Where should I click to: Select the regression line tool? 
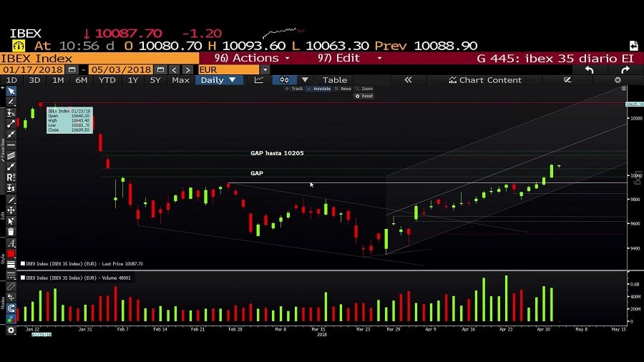11,166
